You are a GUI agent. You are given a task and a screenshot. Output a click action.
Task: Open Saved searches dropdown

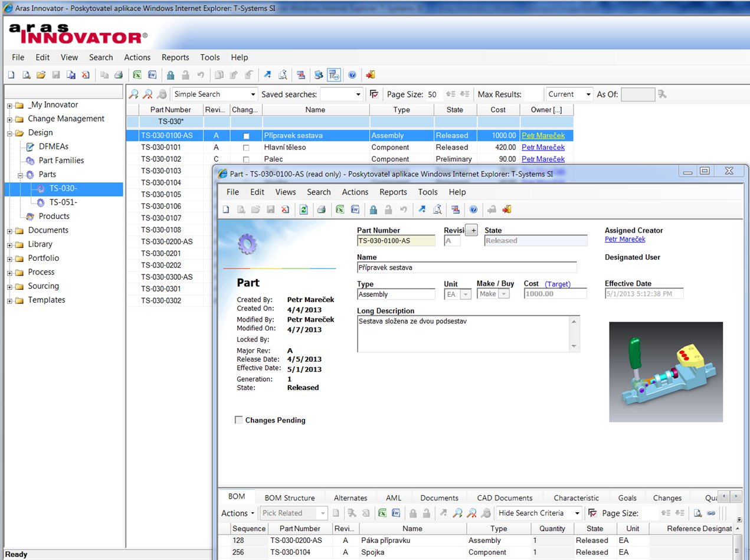(358, 94)
